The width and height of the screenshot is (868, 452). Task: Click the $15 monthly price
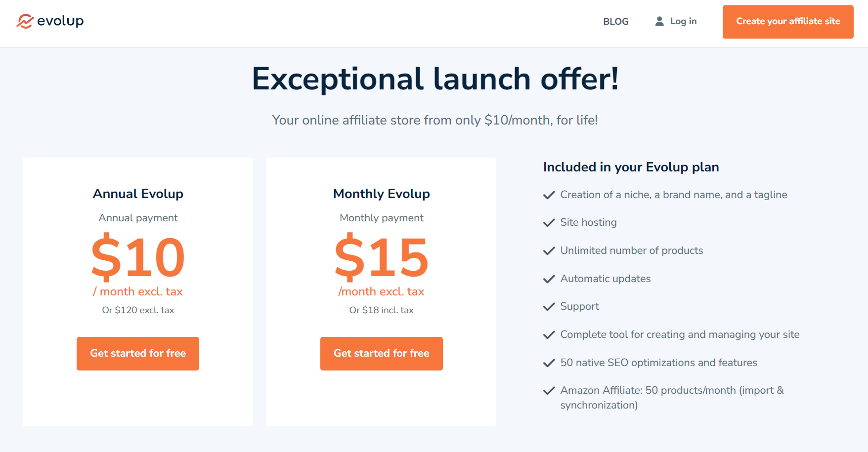(382, 257)
